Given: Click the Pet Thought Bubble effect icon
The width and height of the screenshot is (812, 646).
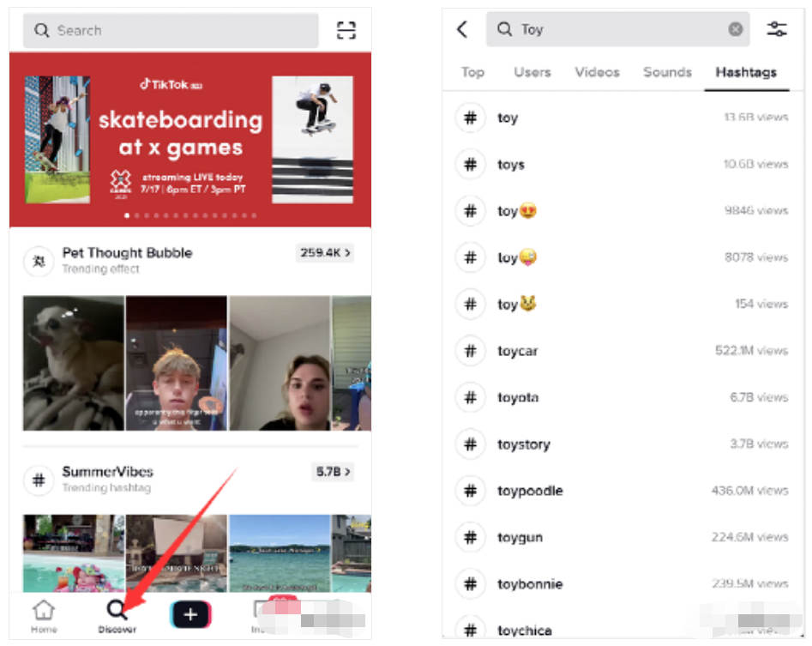Looking at the screenshot, I should click(x=39, y=262).
